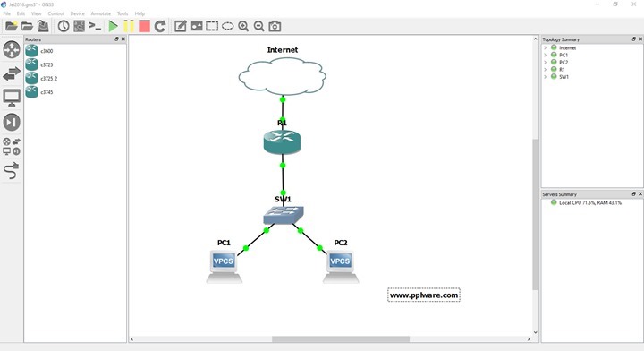
Task: Open the View menu
Action: 36,13
